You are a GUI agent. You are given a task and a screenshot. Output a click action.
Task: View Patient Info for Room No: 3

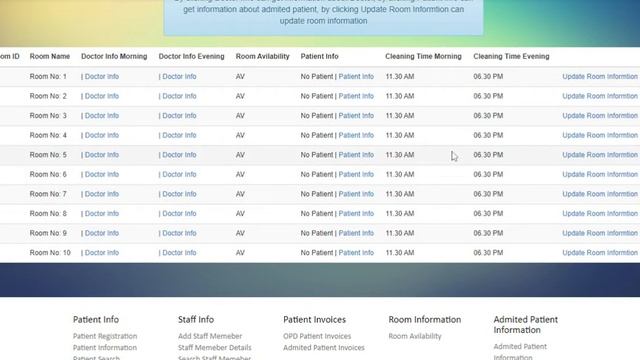[x=356, y=116]
